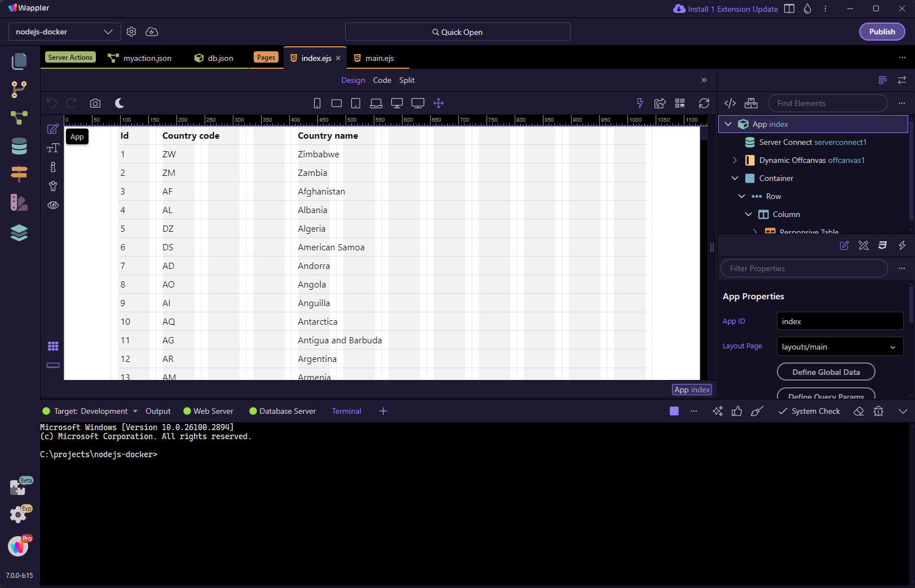
Task: Collapse the Container tree node
Action: 735,178
